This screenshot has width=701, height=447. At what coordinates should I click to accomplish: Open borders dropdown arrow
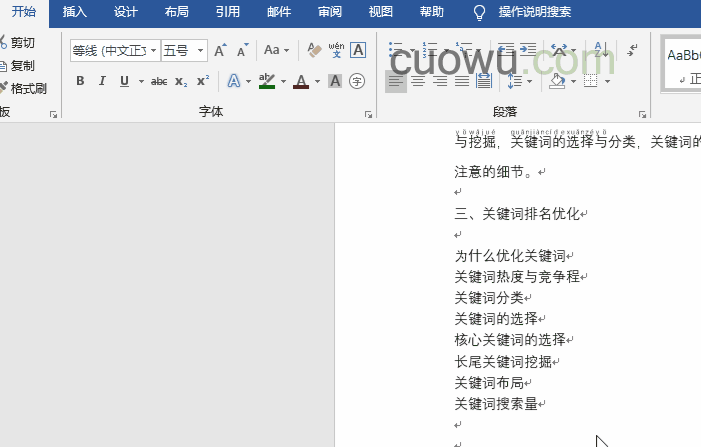(x=607, y=81)
